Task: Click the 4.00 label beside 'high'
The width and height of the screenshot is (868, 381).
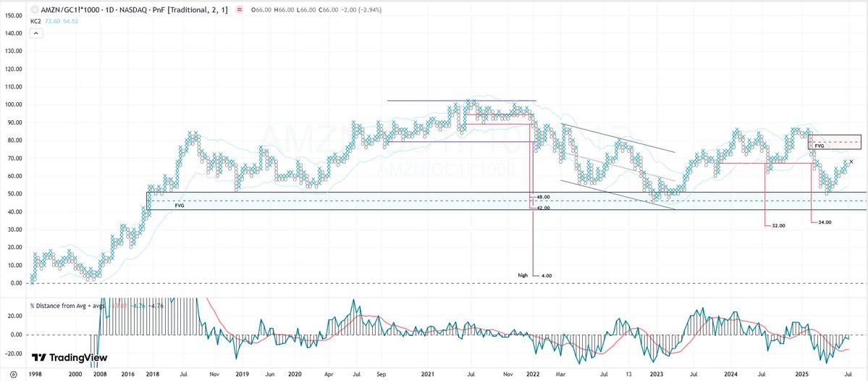Action: tap(547, 275)
